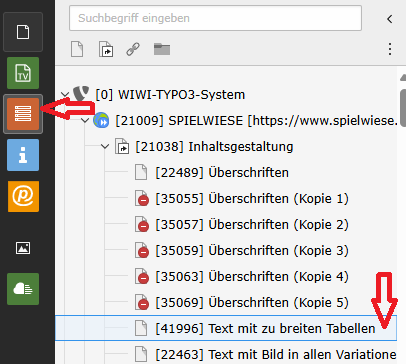Image resolution: width=406 pixels, height=364 pixels.
Task: Click the page icon of [22489] Überschriften
Action: [141, 172]
